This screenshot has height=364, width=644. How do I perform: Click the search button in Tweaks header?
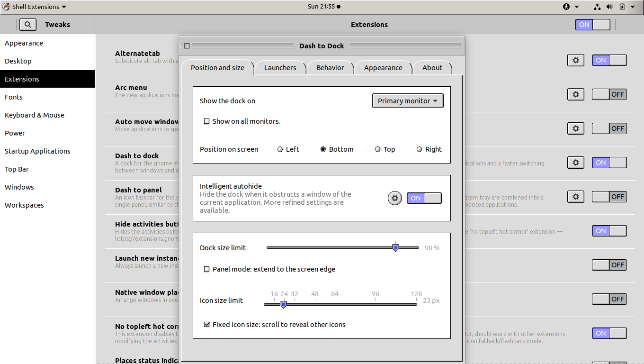point(28,25)
